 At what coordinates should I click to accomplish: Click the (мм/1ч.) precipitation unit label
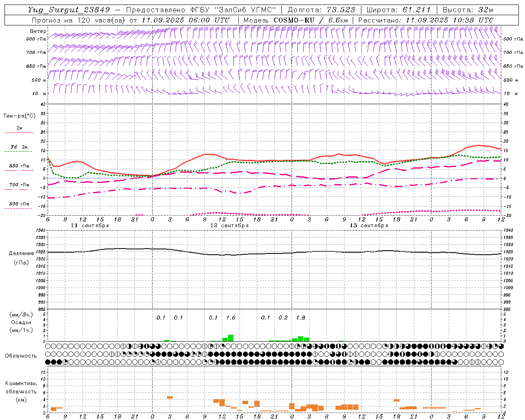21,330
